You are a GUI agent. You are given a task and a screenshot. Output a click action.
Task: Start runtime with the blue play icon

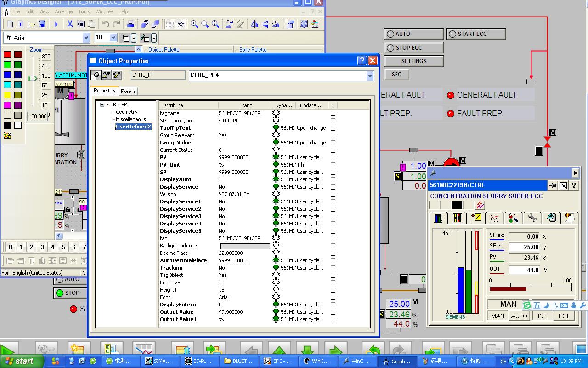point(57,24)
